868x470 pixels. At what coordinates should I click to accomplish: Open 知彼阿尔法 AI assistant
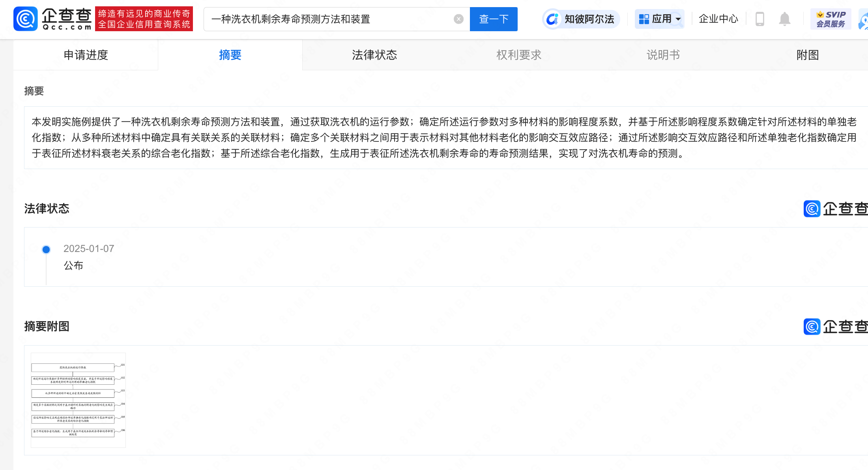coord(581,19)
